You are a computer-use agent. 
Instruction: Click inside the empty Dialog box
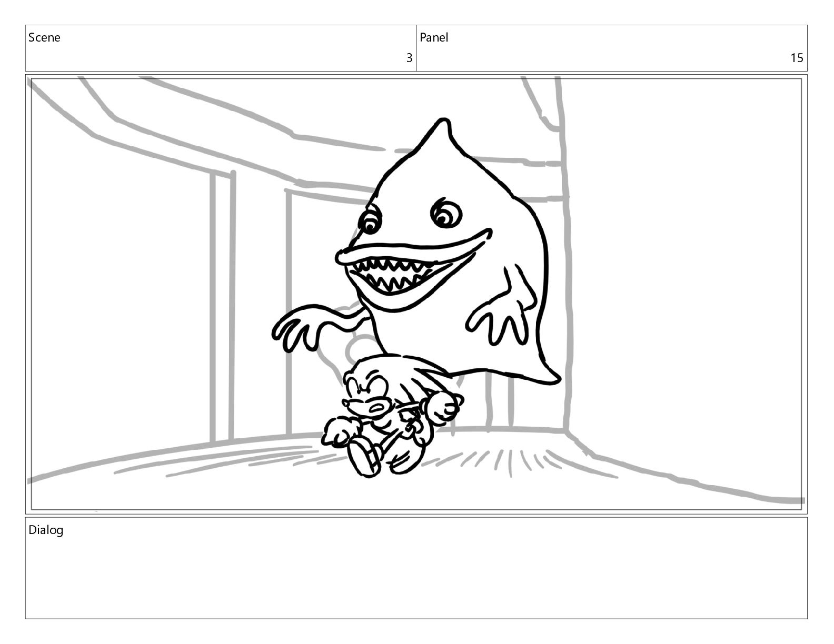(416, 568)
